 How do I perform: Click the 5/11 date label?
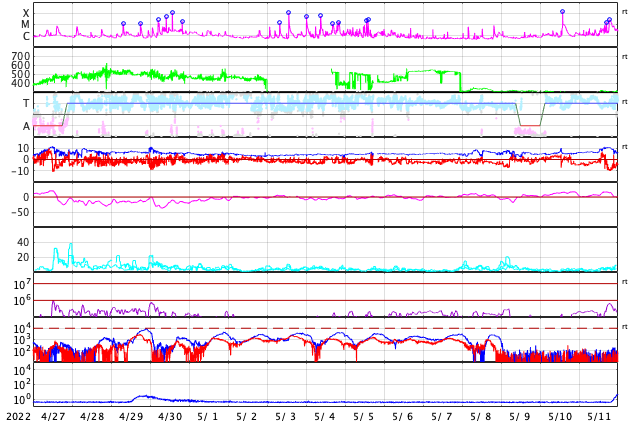coord(598,417)
